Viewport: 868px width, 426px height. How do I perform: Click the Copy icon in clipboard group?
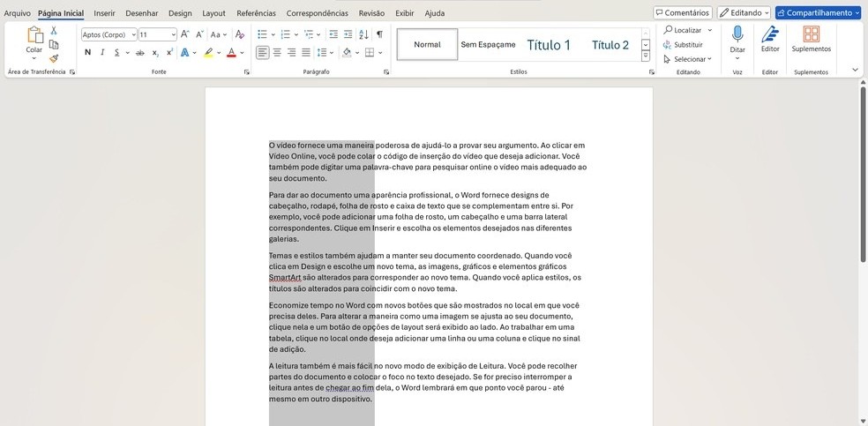coord(54,44)
